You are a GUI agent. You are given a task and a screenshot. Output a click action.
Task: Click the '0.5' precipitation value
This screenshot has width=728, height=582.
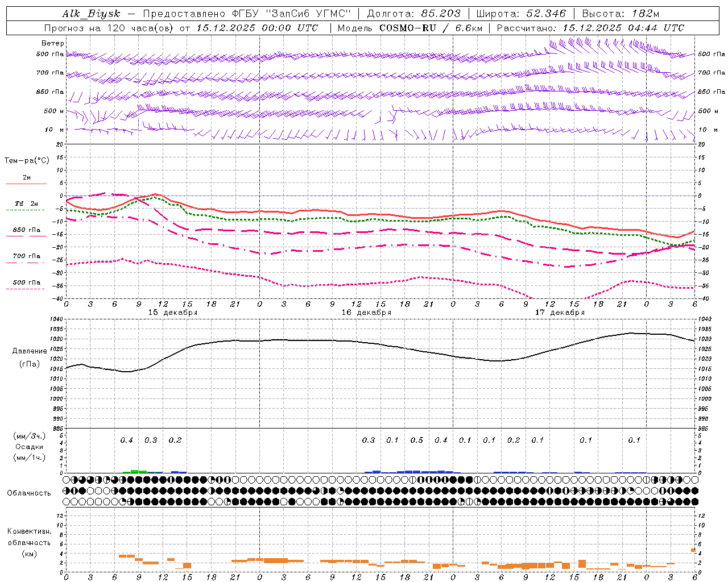coord(417,440)
